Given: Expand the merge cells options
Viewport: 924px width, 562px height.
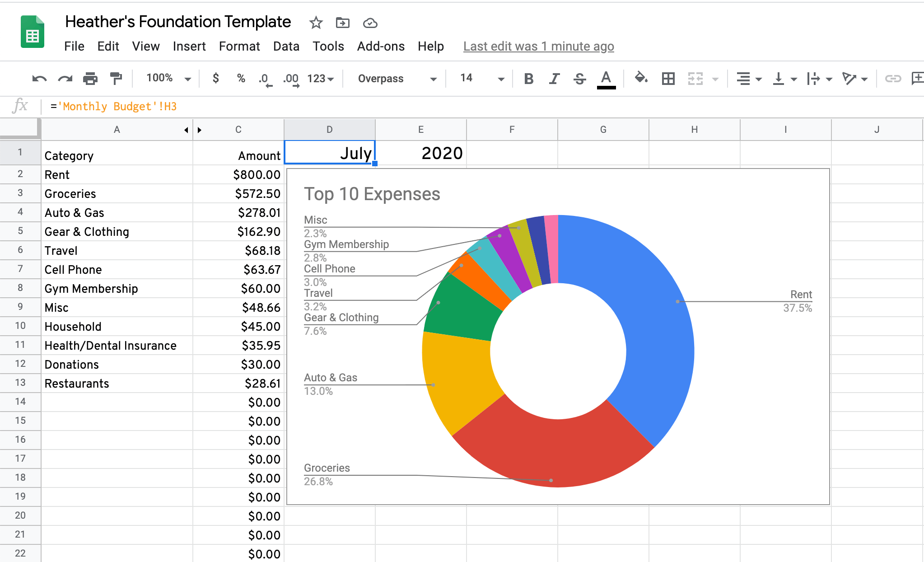Looking at the screenshot, I should click(715, 78).
